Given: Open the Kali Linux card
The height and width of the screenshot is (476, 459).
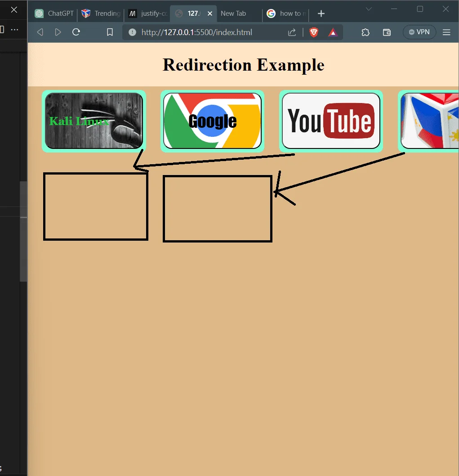Looking at the screenshot, I should click(x=94, y=121).
